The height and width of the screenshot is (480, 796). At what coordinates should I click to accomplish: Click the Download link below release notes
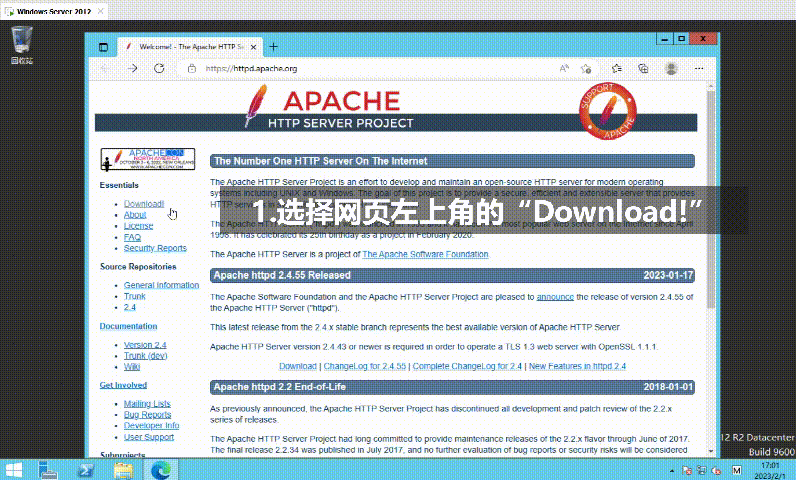tap(297, 366)
